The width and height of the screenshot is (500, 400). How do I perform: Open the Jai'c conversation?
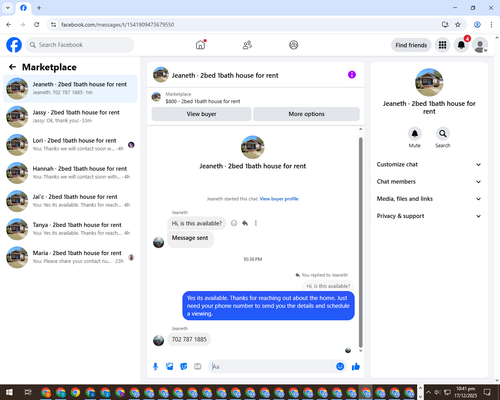coord(70,201)
